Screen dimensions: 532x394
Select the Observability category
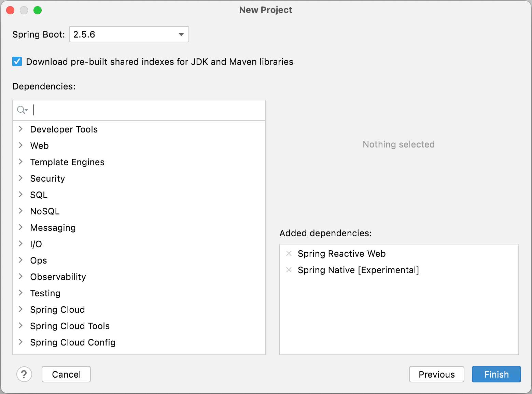pos(58,277)
